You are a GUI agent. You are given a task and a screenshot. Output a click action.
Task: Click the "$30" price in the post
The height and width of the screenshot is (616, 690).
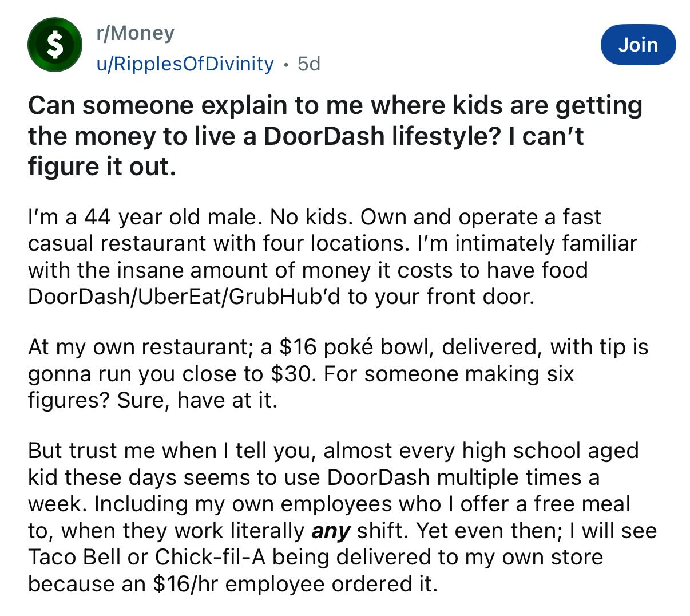point(291,373)
